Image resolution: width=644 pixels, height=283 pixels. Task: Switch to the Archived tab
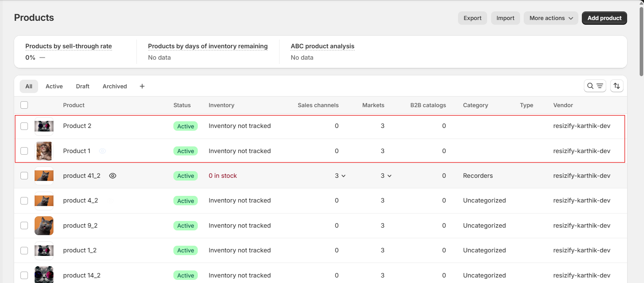point(114,86)
